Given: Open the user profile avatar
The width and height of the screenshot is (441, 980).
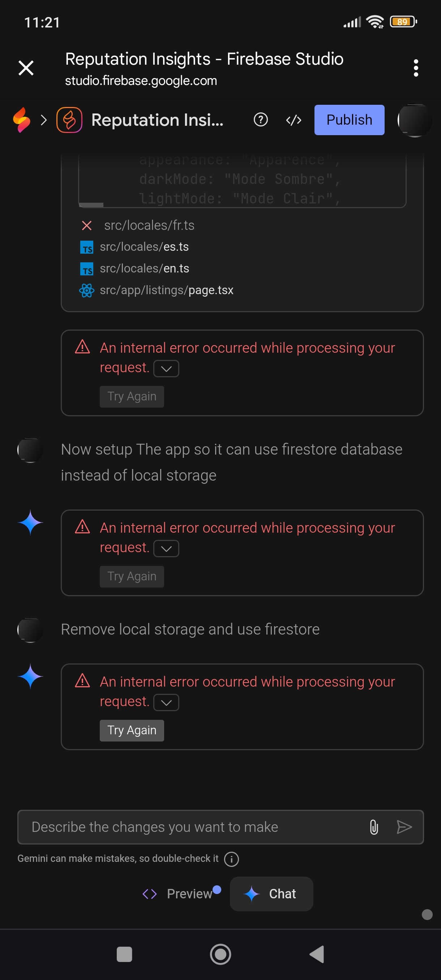Looking at the screenshot, I should tap(414, 120).
